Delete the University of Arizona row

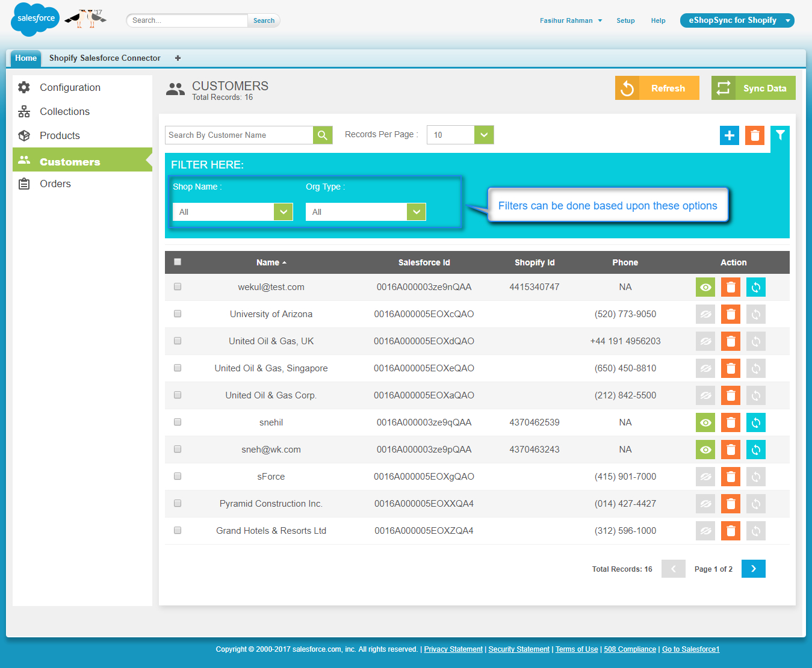(731, 314)
